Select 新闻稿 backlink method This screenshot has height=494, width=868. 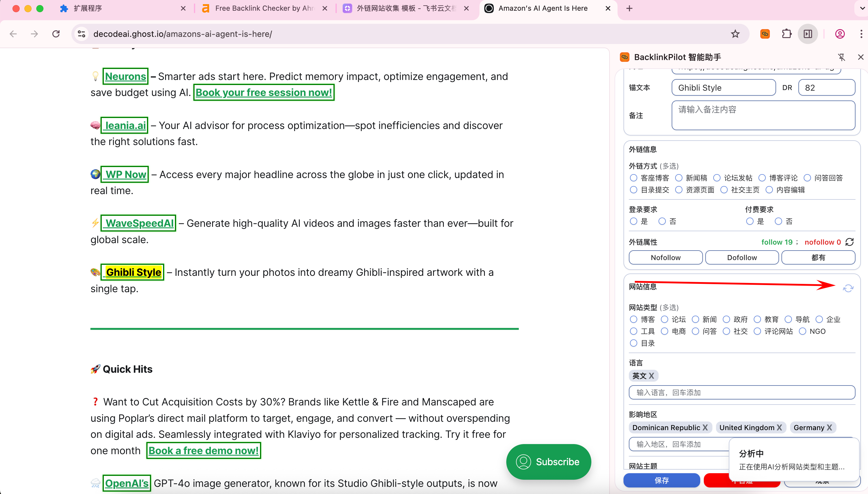pos(679,178)
